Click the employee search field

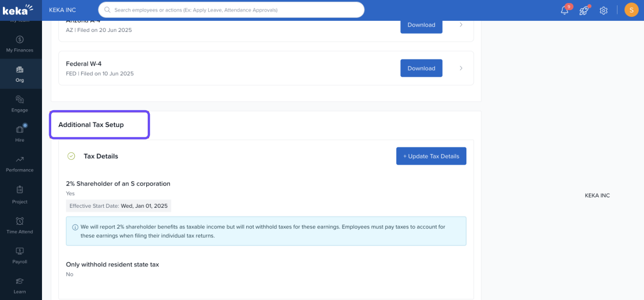(x=232, y=10)
